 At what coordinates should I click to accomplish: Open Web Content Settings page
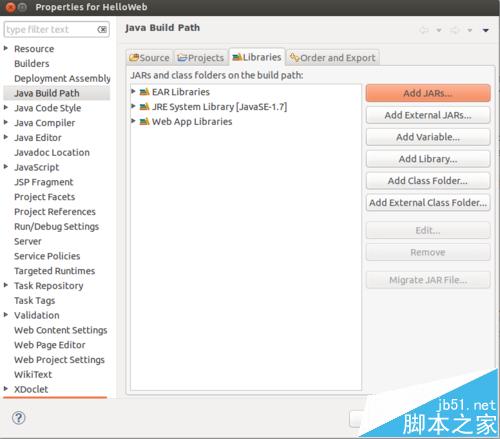pos(61,330)
